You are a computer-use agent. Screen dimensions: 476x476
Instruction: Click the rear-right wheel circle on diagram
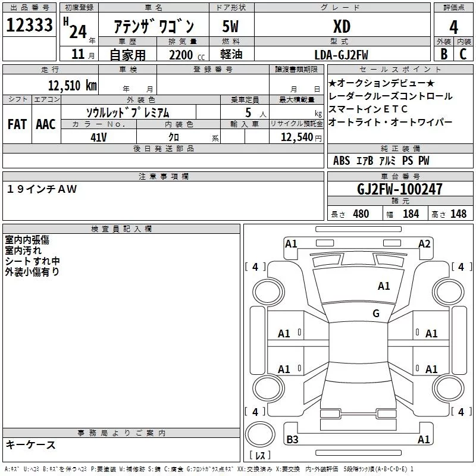(449, 389)
